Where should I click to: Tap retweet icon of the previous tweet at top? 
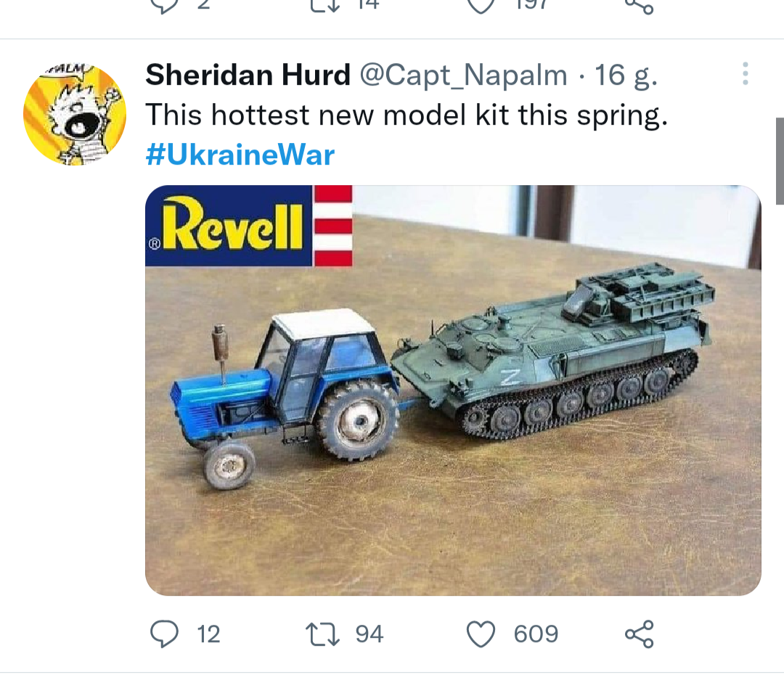pos(322,6)
